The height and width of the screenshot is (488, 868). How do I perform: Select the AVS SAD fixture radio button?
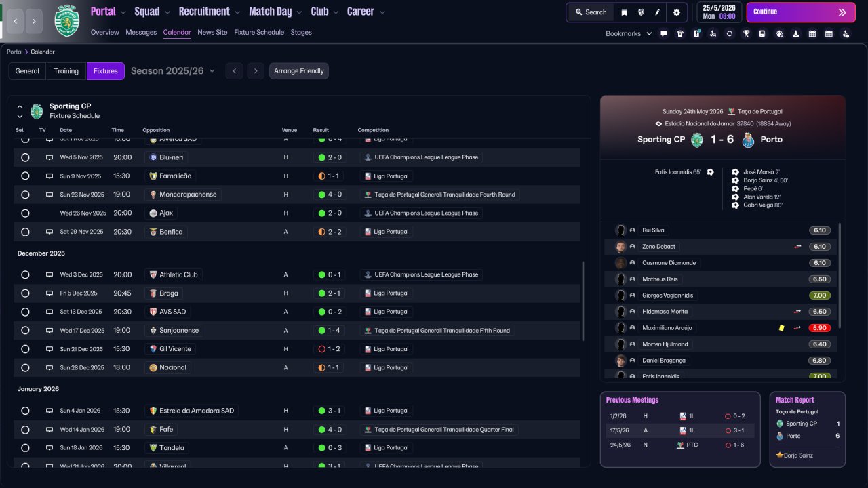coord(25,312)
